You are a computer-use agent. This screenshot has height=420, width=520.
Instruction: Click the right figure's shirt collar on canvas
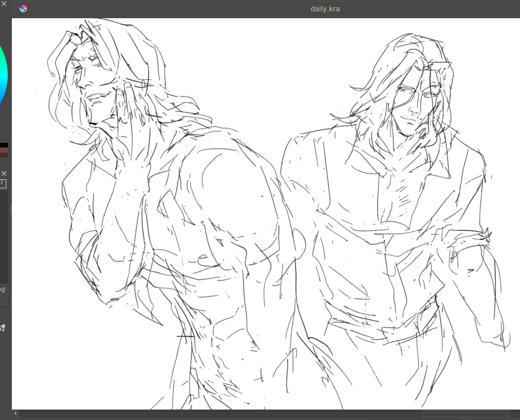[x=437, y=168]
